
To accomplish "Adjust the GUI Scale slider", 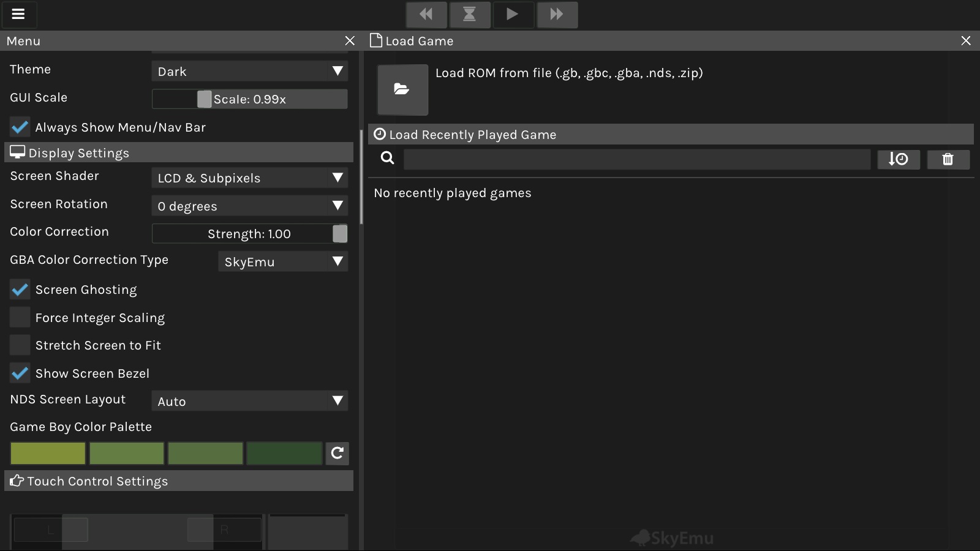I will click(249, 99).
